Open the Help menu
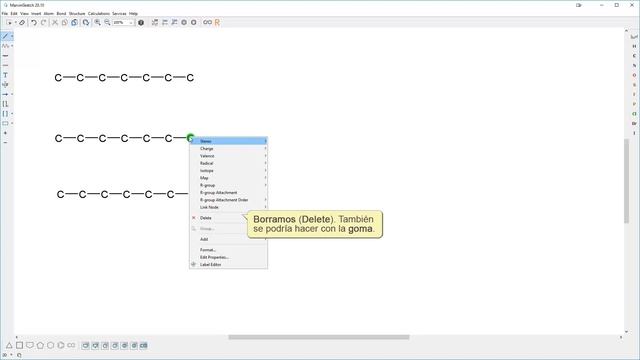Viewport: 640px width, 360px height. pos(133,13)
